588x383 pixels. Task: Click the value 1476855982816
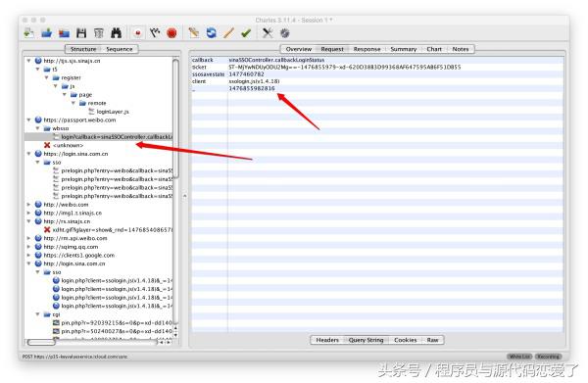pyautogui.click(x=252, y=88)
